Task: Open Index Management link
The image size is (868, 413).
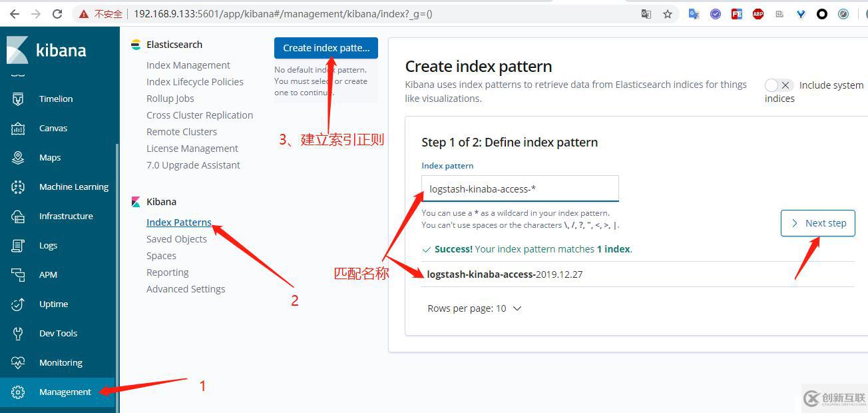Action: pyautogui.click(x=188, y=65)
